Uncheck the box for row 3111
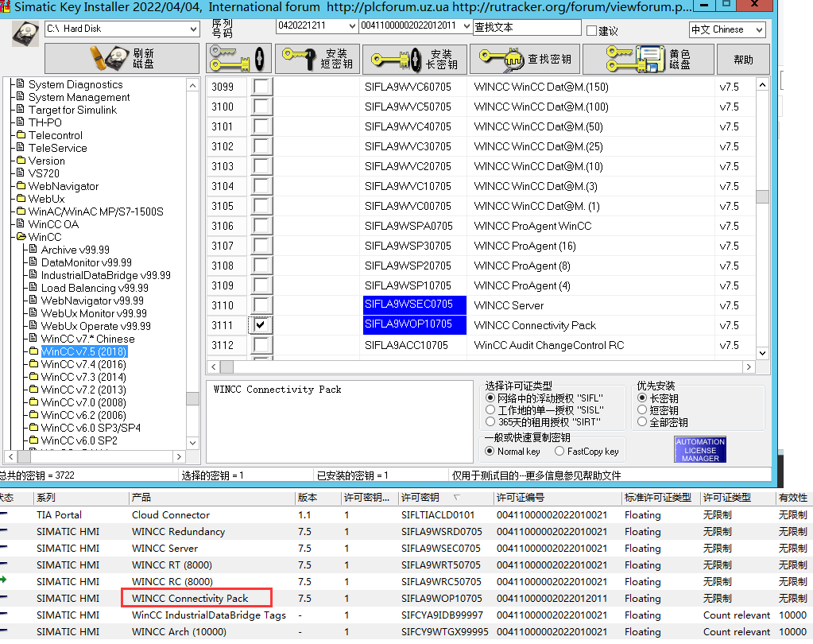The height and width of the screenshot is (644, 813). (x=261, y=325)
